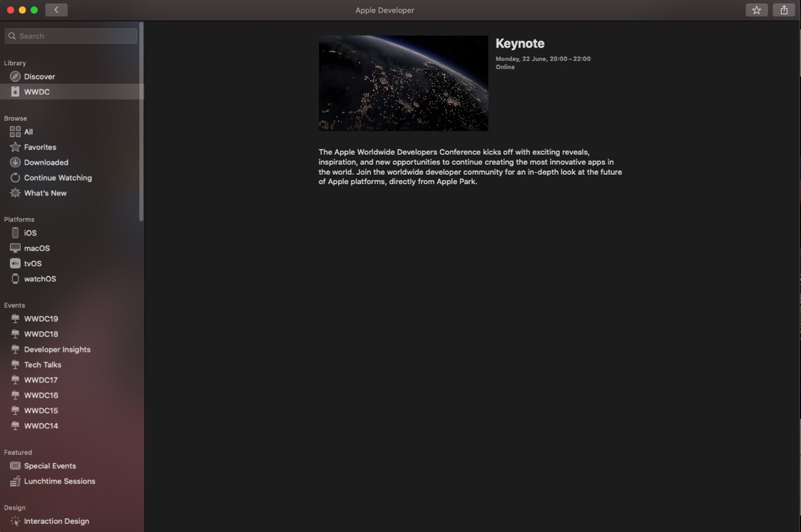Click the Library section header
This screenshot has height=532, width=801.
pyautogui.click(x=15, y=63)
